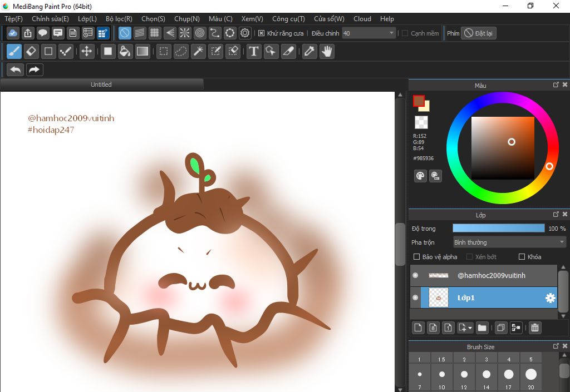Click the brown foreground color swatch
Viewport: 570px width, 392px height.
point(419,101)
